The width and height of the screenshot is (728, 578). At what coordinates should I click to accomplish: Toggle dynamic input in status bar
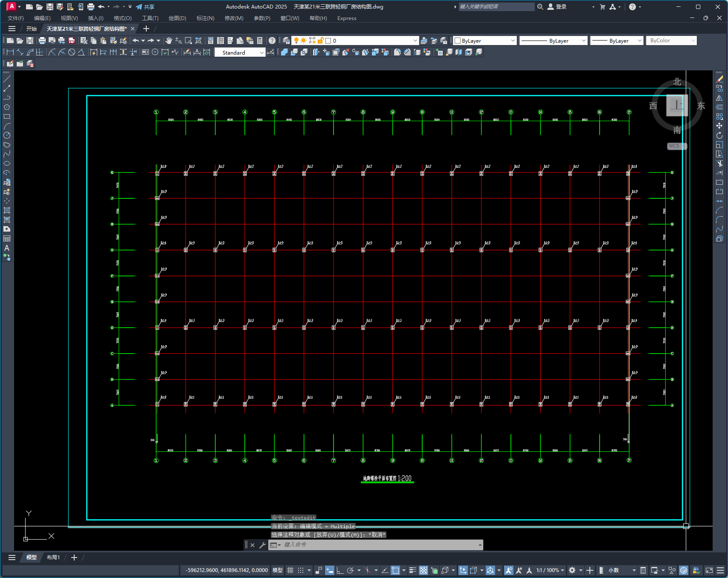click(330, 570)
